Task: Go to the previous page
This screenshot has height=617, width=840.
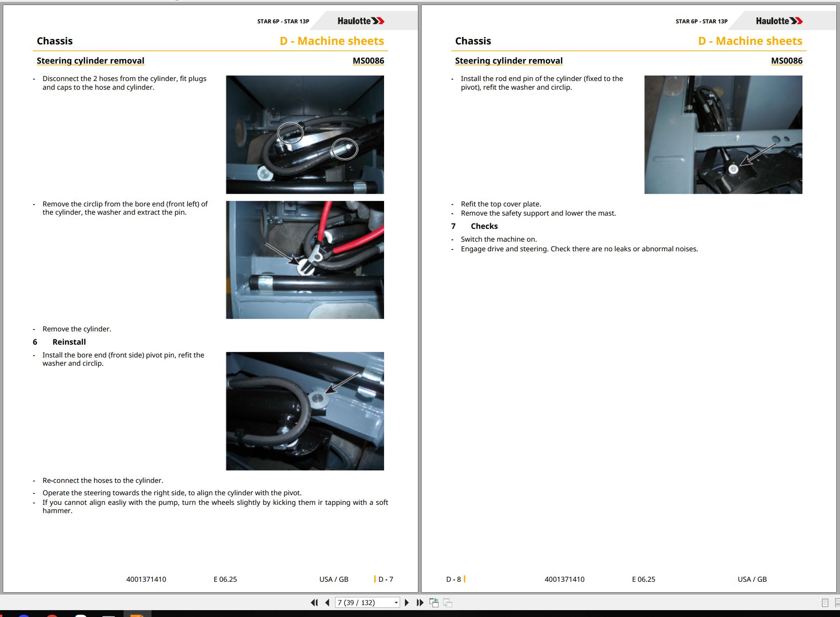Action: pyautogui.click(x=327, y=603)
